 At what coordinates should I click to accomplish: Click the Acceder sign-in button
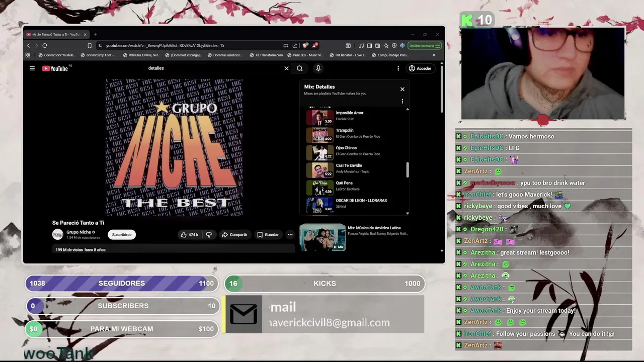click(420, 68)
